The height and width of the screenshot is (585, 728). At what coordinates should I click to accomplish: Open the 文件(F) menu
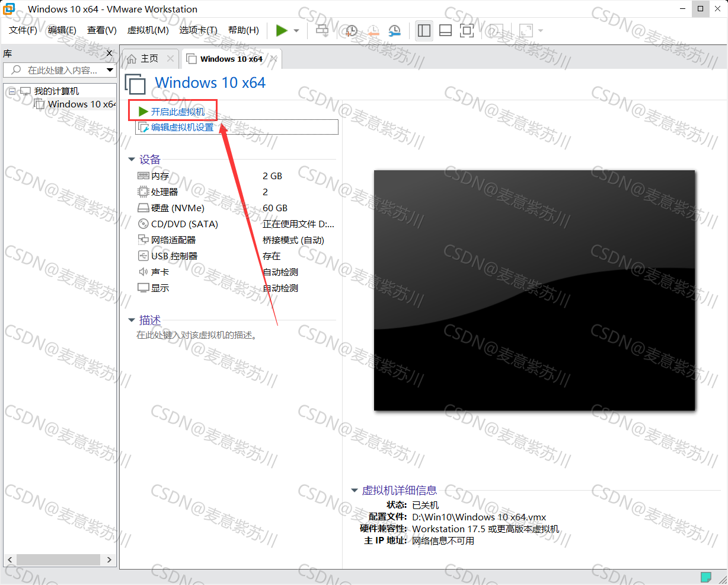click(23, 30)
